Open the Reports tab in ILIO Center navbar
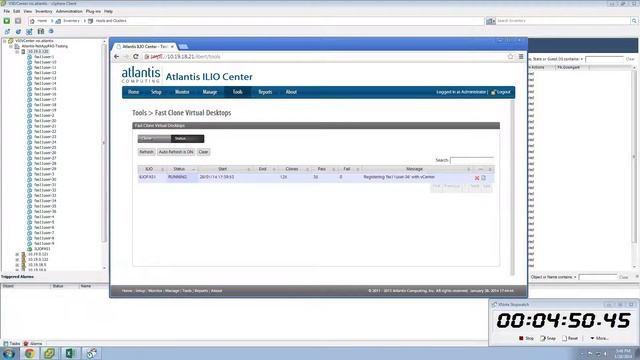 point(265,92)
